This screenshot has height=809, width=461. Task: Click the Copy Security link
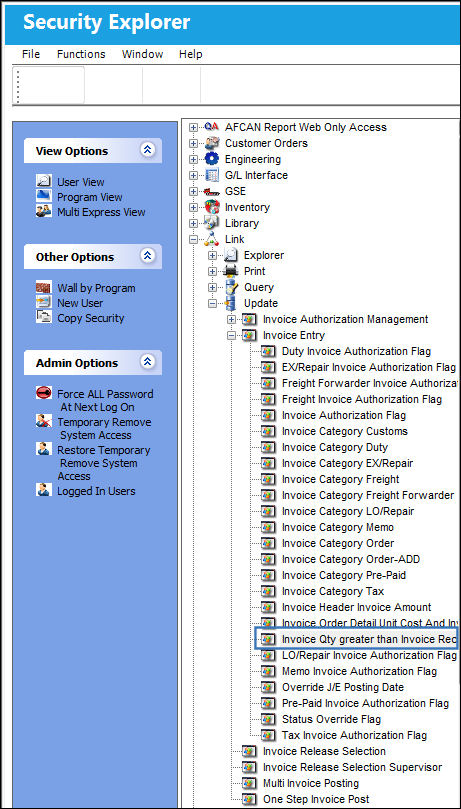click(91, 318)
